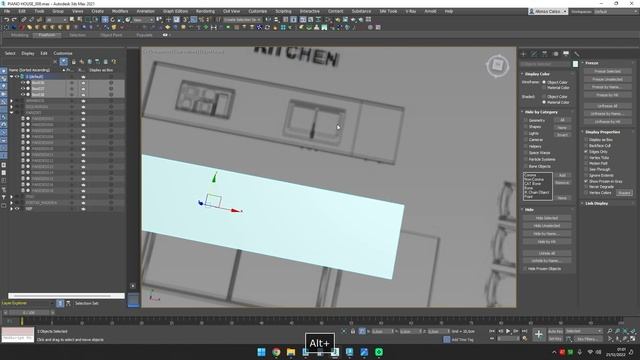Click the large plus Set Key button

point(539,335)
